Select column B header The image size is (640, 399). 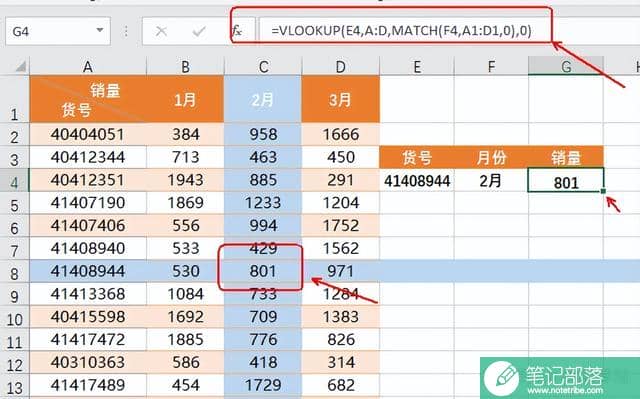(185, 66)
